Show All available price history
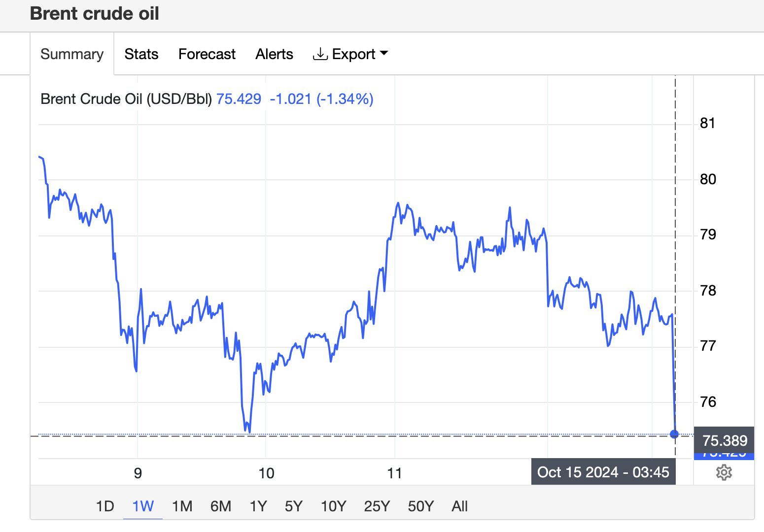Screen dimensions: 764x532 pos(459,506)
